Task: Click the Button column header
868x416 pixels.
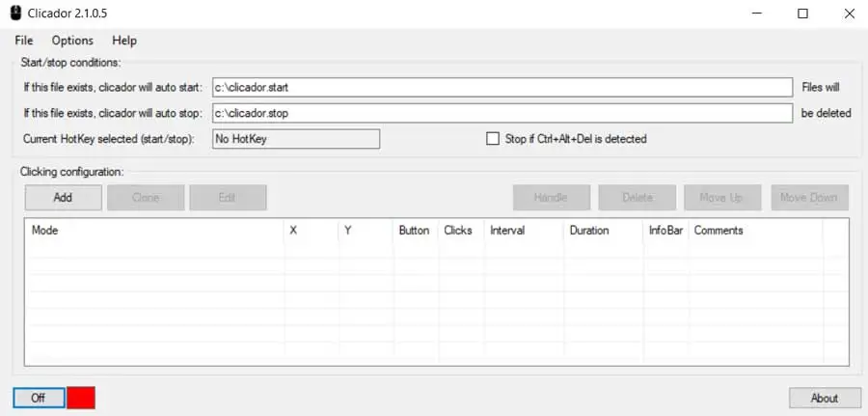Action: [416, 231]
